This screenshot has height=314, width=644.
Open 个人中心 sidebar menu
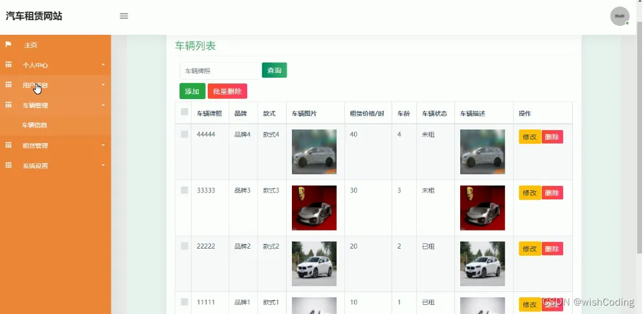[x=56, y=65]
